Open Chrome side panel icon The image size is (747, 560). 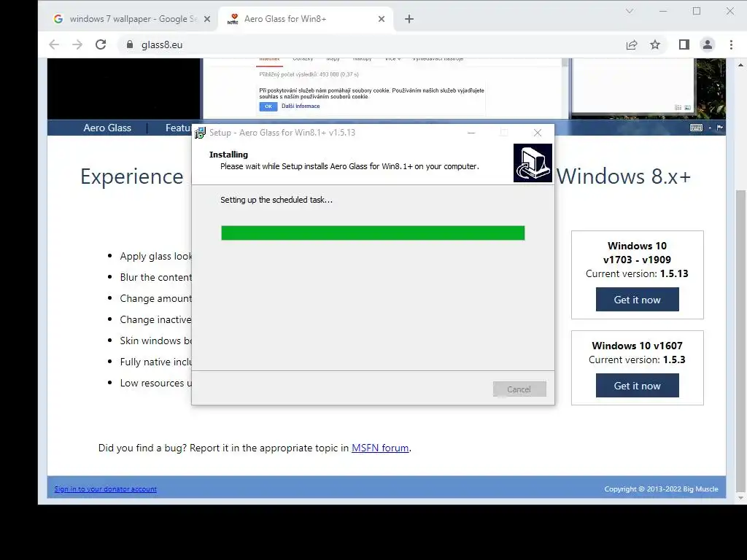(684, 44)
